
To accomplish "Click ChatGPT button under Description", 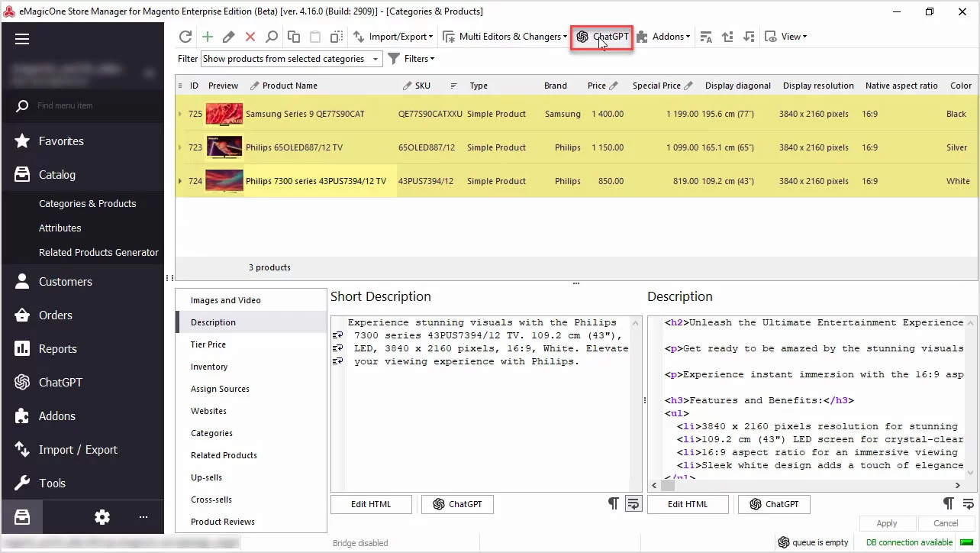I will 774,504.
